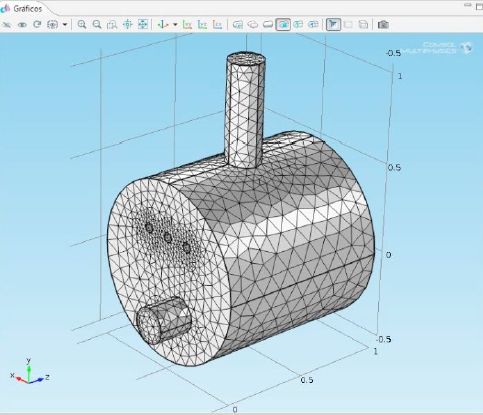Open the default view dropdown arrow

click(175, 25)
